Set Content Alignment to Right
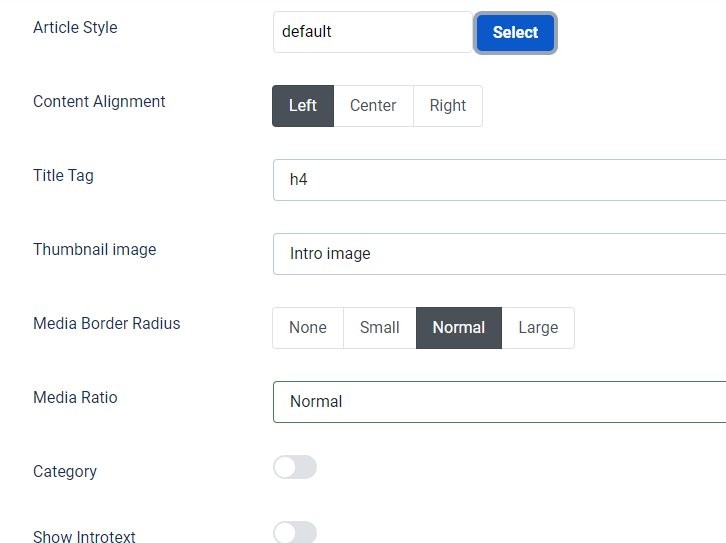 click(x=447, y=106)
